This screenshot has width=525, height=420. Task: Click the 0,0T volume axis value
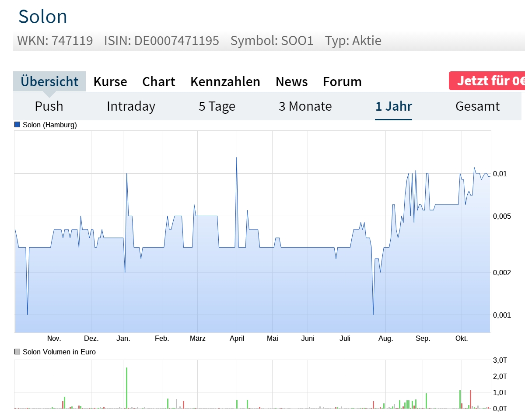pos(500,409)
